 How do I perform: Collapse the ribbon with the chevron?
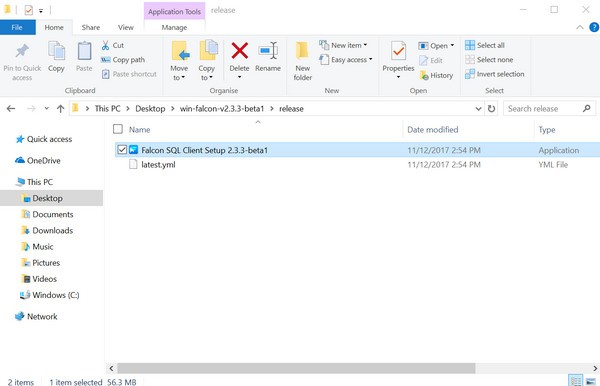[580, 27]
